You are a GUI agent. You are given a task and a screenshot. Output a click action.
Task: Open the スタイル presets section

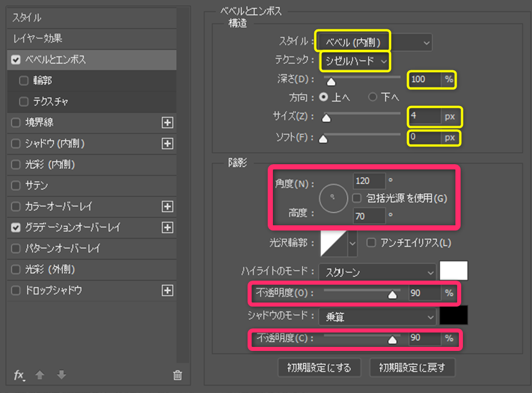point(92,18)
